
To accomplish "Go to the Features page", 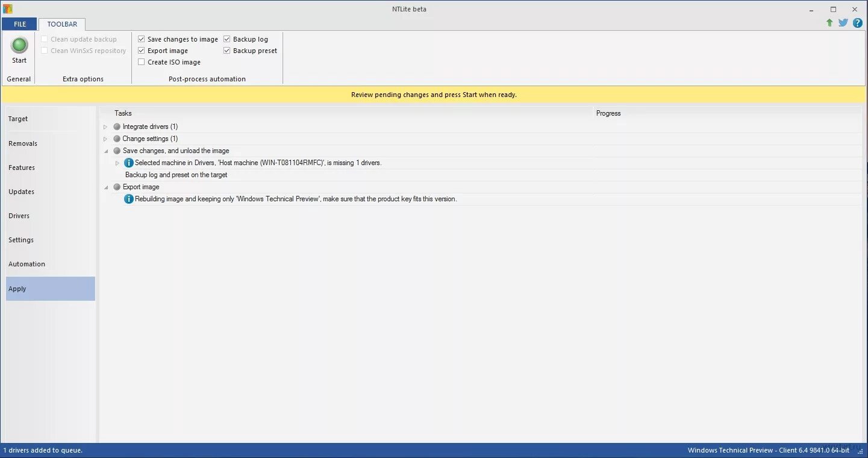I will click(51, 168).
